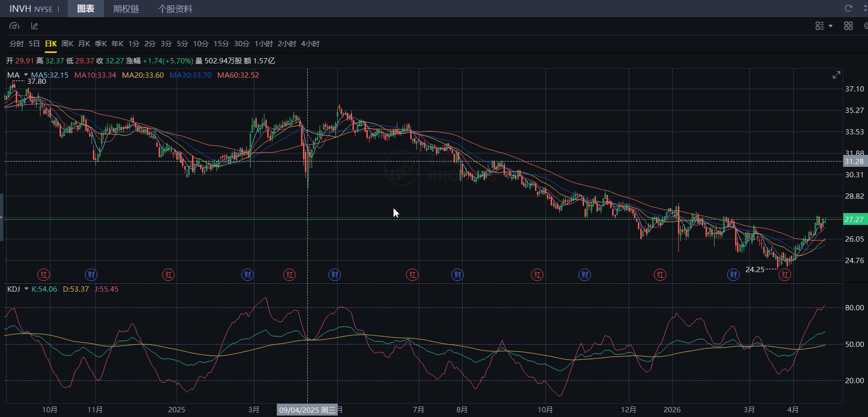Click the 31.28 crosshair price label
Image resolution: width=868 pixels, height=417 pixels.
pyautogui.click(x=855, y=161)
